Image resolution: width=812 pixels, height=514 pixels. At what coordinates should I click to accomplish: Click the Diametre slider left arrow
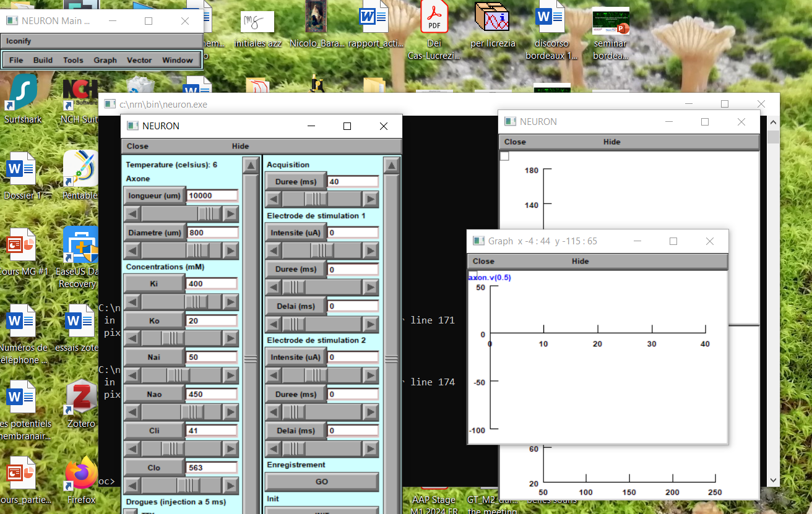pos(132,251)
